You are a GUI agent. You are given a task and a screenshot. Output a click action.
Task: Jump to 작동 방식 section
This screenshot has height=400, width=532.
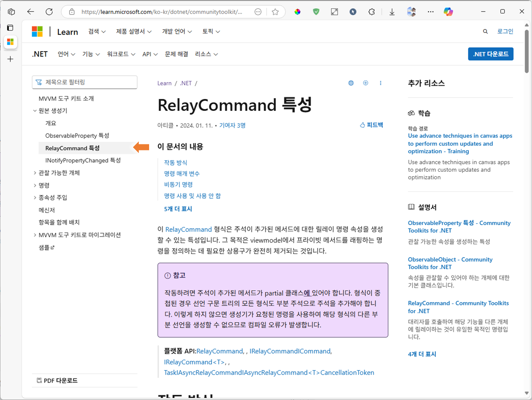point(175,162)
